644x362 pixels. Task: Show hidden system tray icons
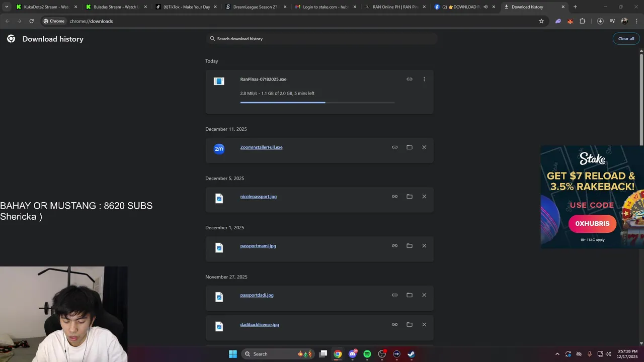coord(557,354)
